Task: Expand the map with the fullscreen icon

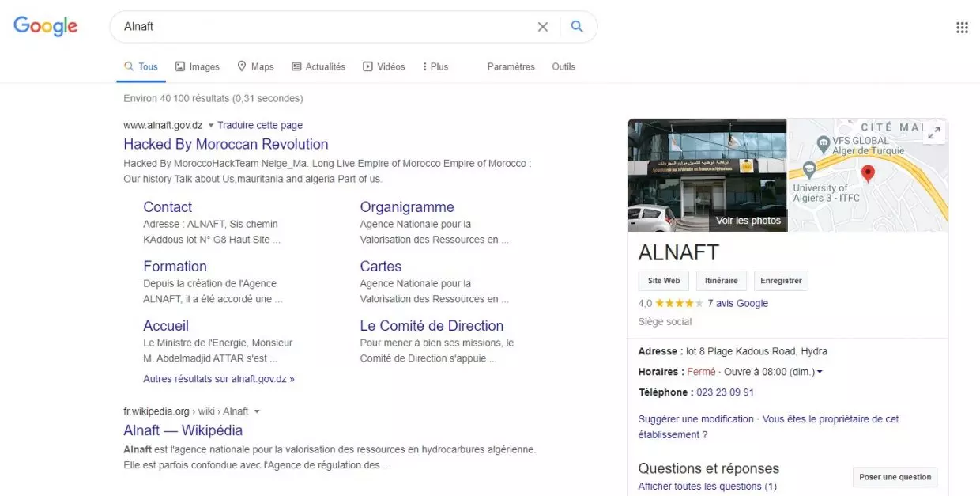Action: click(x=934, y=133)
